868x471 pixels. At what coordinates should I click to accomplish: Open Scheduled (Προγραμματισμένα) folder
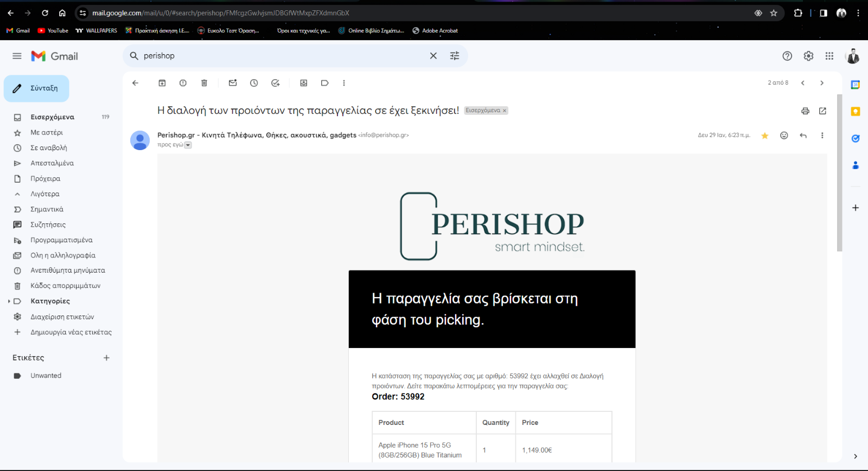click(x=61, y=240)
